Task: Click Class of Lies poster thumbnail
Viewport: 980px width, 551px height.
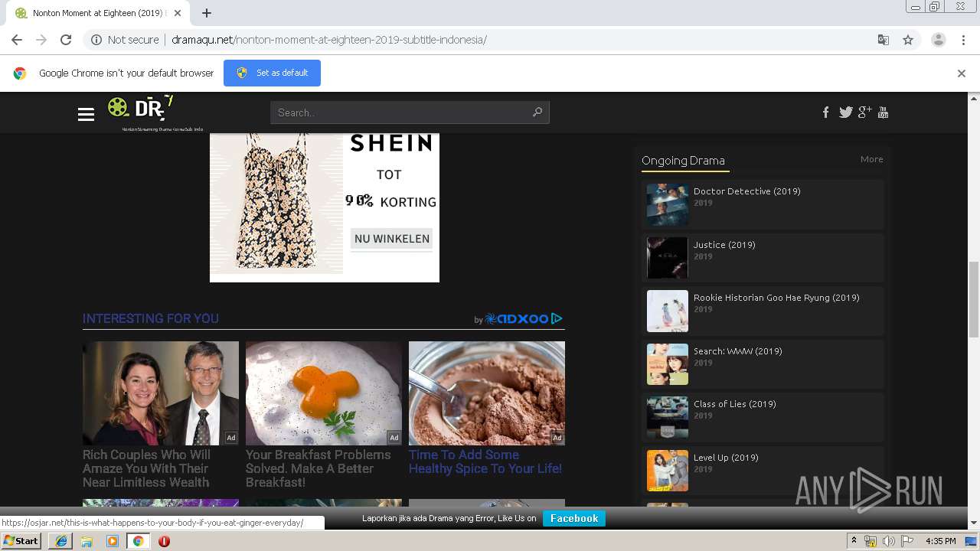Action: [667, 417]
